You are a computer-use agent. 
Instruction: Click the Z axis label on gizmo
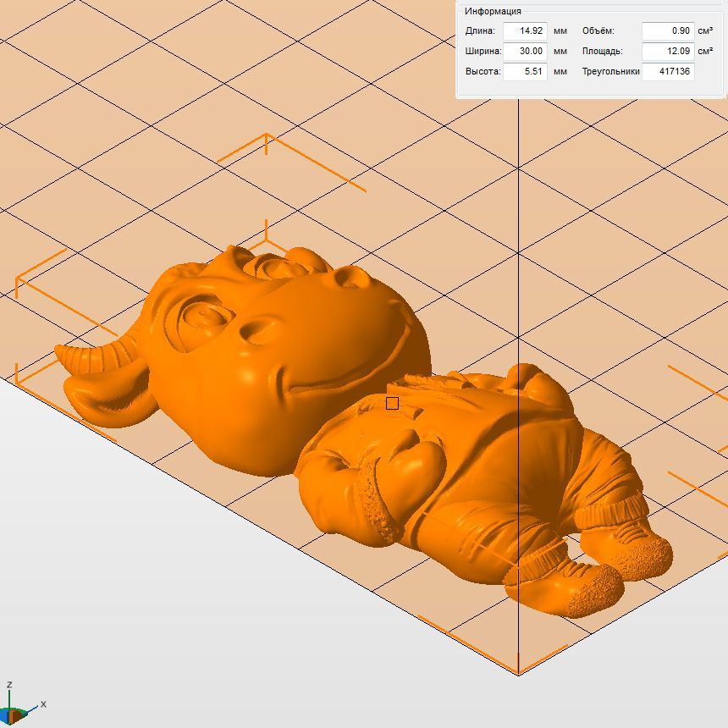pyautogui.click(x=8, y=684)
